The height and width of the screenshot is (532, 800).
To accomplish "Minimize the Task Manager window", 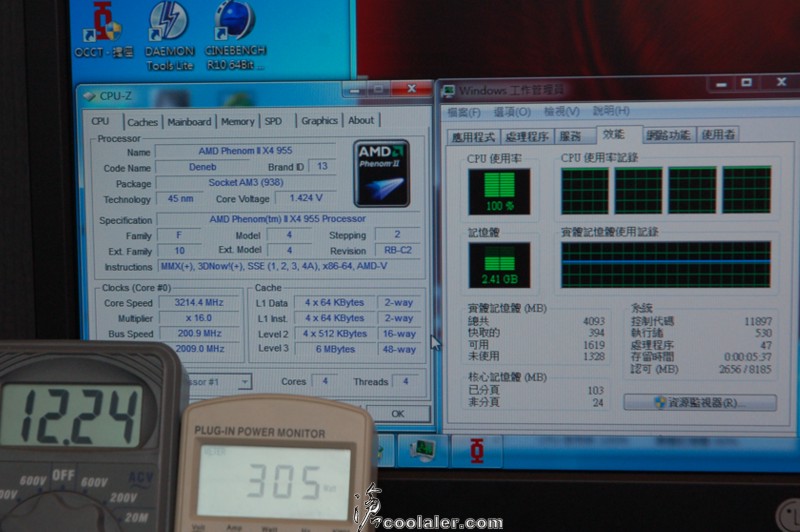I will click(x=721, y=83).
